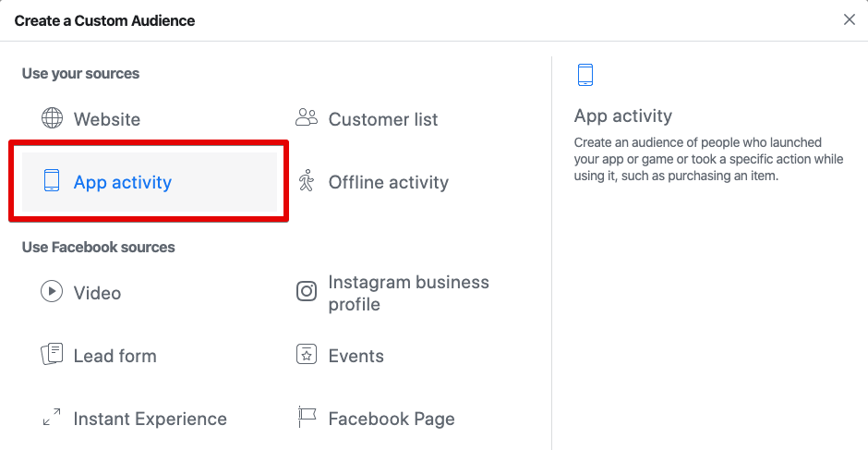The width and height of the screenshot is (868, 450).
Task: Click the Events star calendar icon
Action: tap(307, 354)
